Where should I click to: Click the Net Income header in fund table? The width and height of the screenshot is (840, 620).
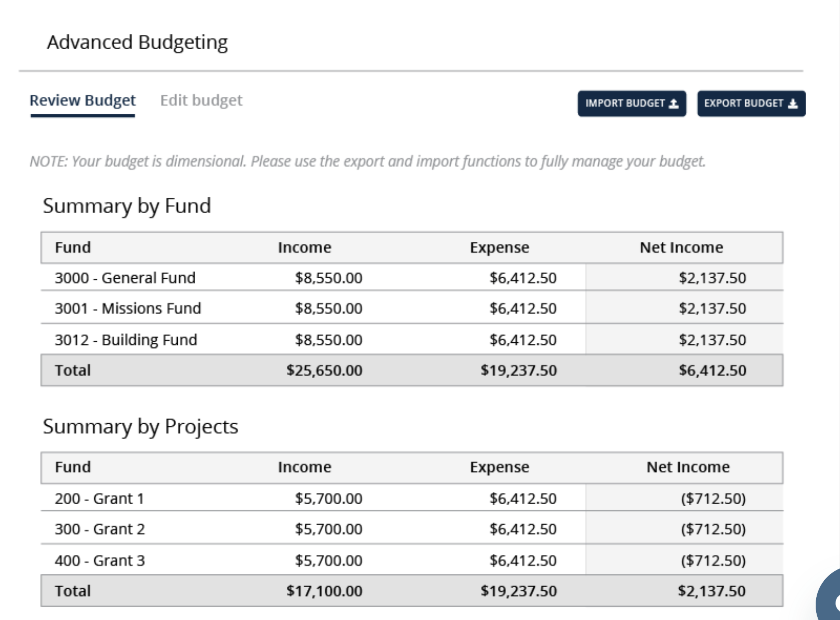click(681, 247)
